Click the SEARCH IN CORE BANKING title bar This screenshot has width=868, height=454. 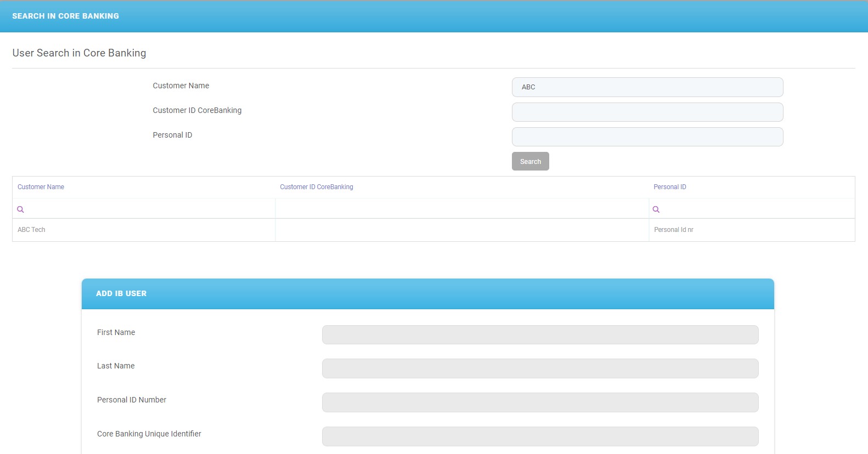(x=66, y=16)
